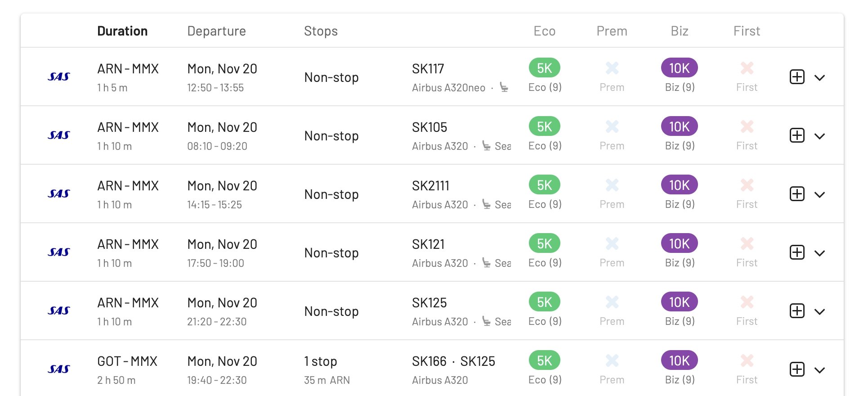Sort flights by Departure column

coord(216,31)
